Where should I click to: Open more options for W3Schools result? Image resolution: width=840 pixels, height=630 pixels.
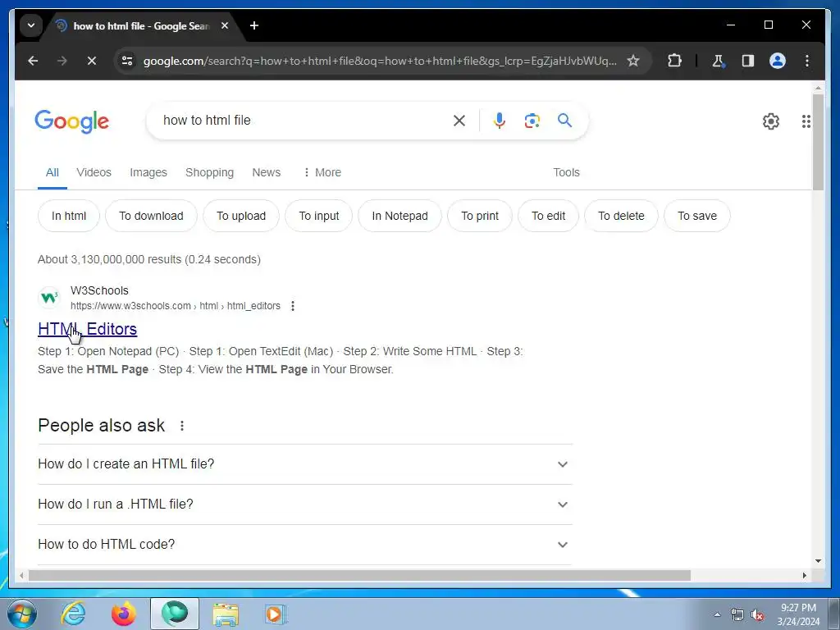pyautogui.click(x=293, y=306)
